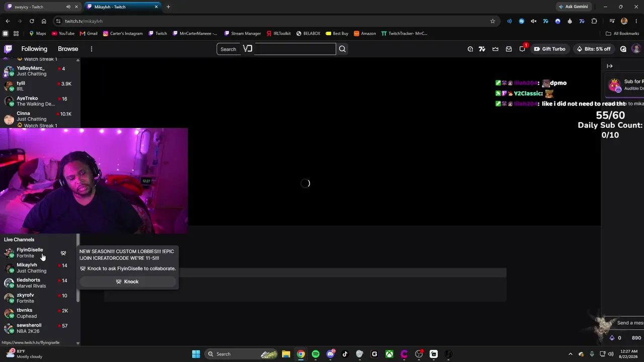Open the Chrome profile avatar
The height and width of the screenshot is (362, 644).
(624, 21)
